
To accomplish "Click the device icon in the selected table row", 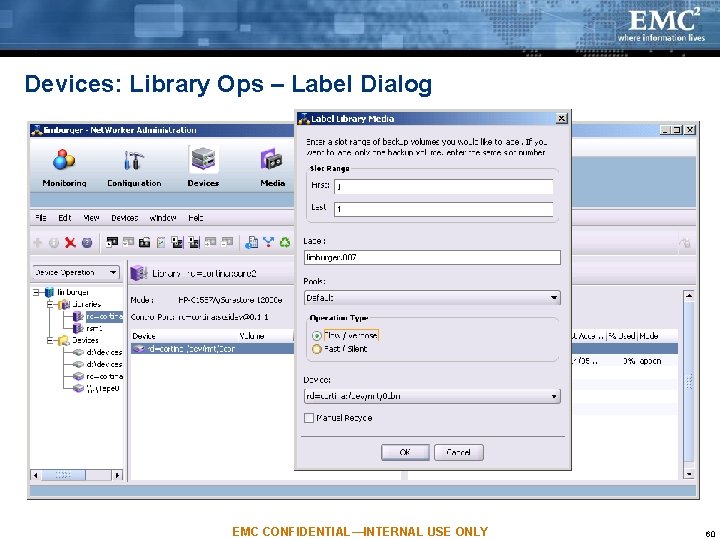I will click(x=139, y=349).
